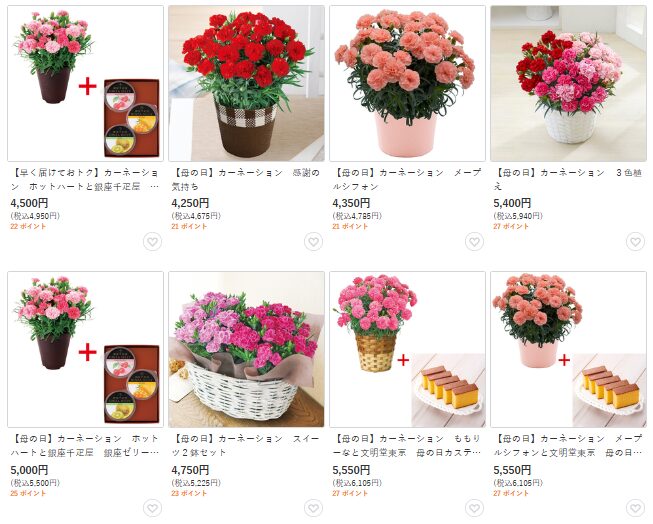Open the スイーツ2鉢セット white basket photo
Image resolution: width=653 pixels, height=524 pixels.
(x=247, y=349)
